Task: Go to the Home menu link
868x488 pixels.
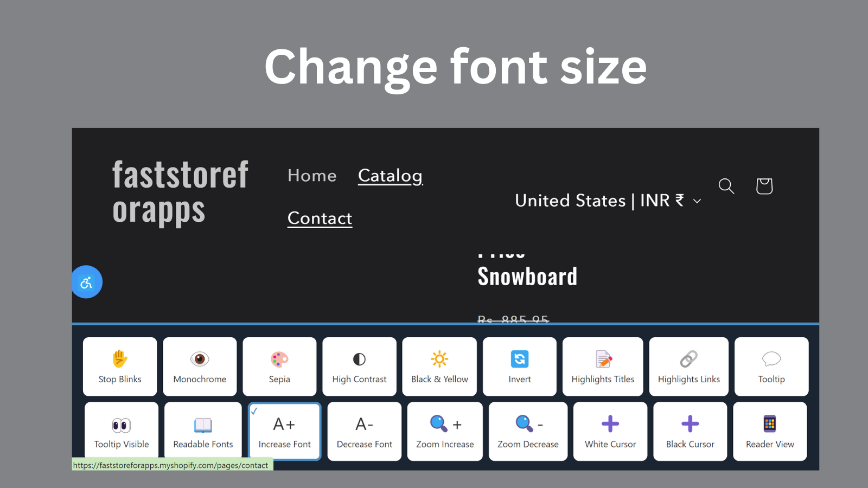Action: pyautogui.click(x=312, y=176)
